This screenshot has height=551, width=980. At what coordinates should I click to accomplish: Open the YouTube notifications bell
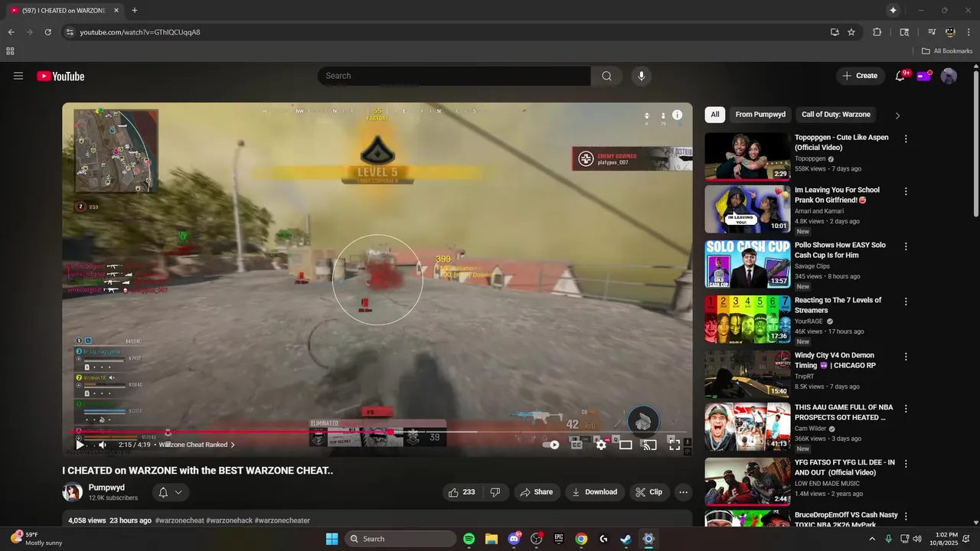[x=900, y=76]
